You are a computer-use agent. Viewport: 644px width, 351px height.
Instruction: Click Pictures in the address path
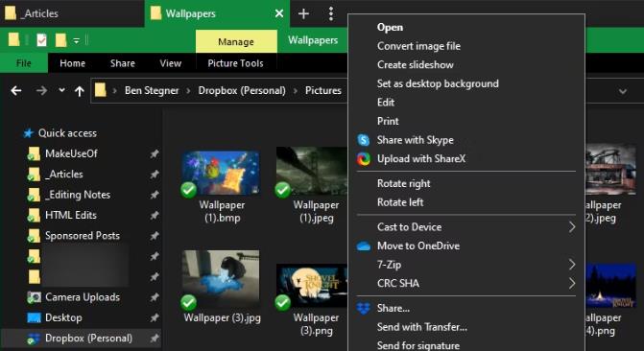pyautogui.click(x=323, y=91)
